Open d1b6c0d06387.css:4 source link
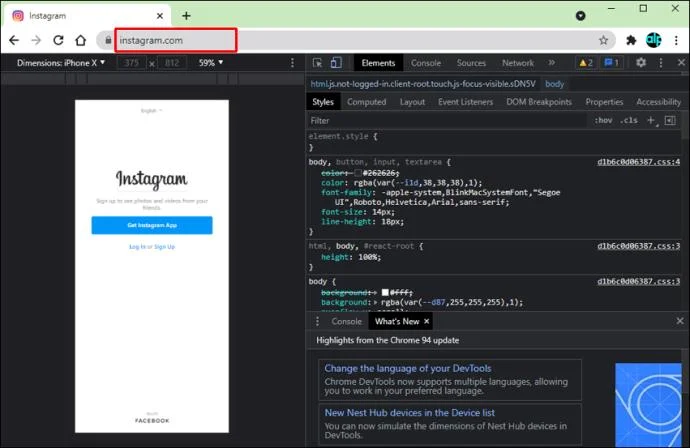This screenshot has width=690, height=448. (638, 162)
